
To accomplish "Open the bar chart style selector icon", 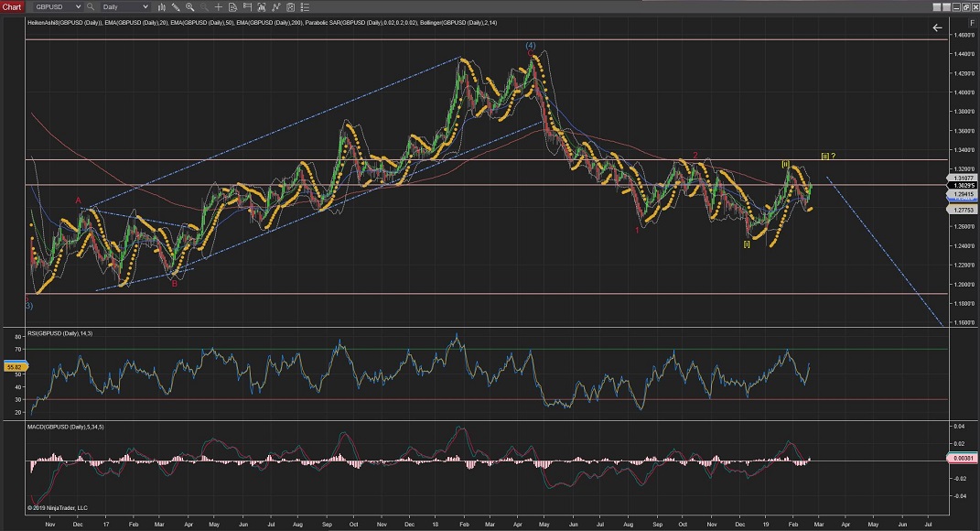I will tap(161, 6).
